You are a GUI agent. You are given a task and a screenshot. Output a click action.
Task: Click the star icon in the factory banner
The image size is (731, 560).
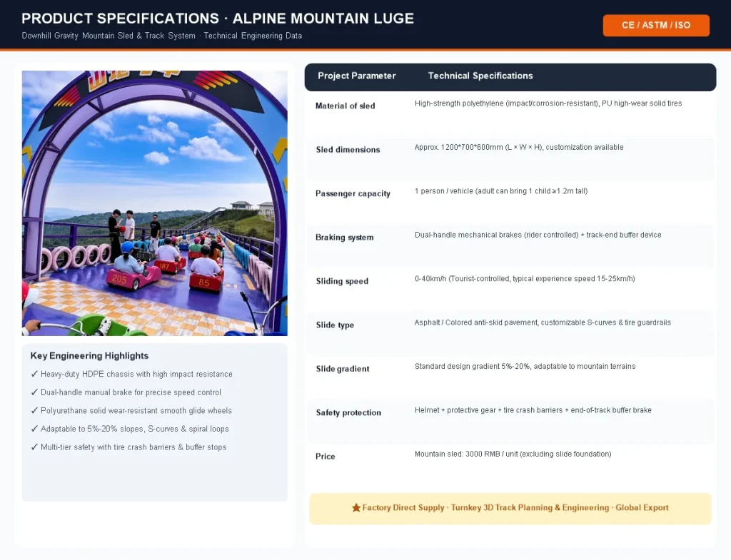coord(356,507)
